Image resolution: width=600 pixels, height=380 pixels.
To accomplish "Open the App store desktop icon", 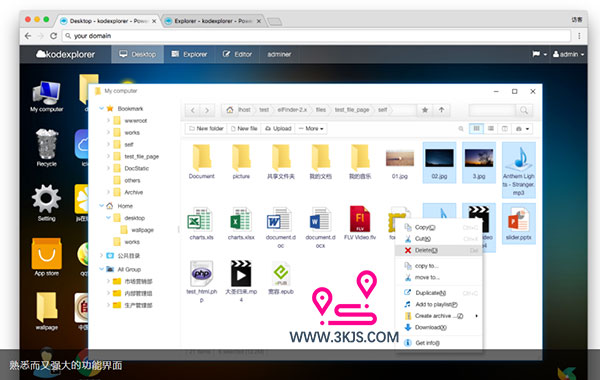I will [x=47, y=256].
